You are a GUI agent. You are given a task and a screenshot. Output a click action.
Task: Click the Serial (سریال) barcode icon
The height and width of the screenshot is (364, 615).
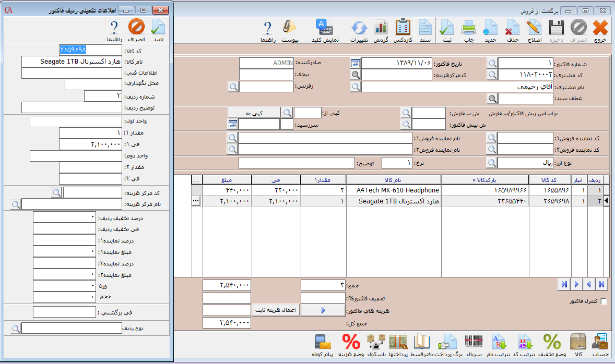473,345
